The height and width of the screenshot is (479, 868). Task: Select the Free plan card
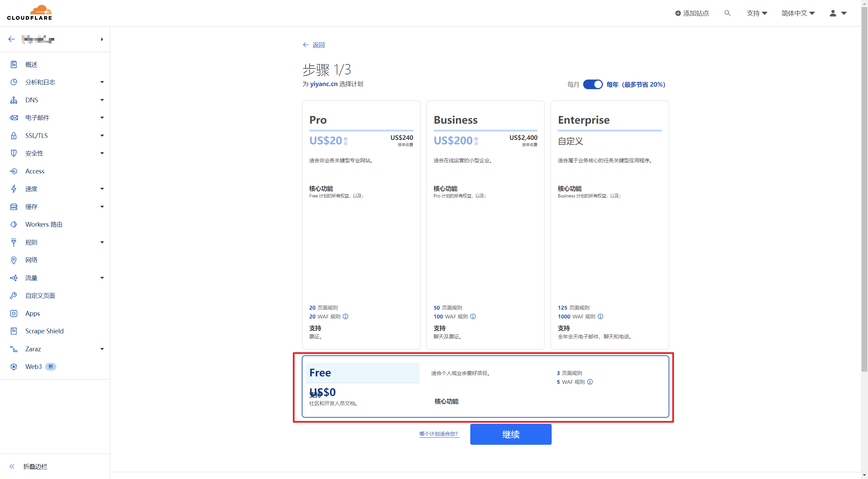(x=485, y=387)
